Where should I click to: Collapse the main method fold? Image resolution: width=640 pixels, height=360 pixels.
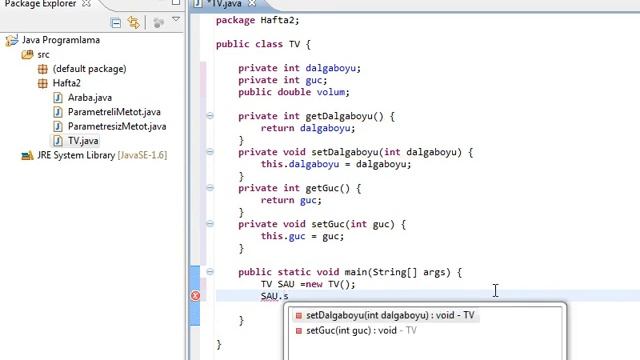pyautogui.click(x=210, y=272)
